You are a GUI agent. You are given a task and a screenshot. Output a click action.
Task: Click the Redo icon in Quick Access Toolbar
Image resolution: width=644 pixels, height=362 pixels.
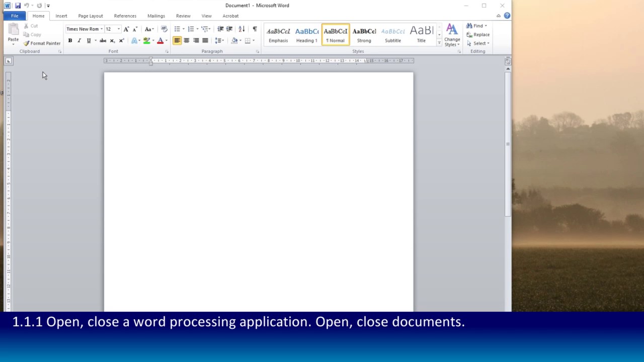pos(39,6)
